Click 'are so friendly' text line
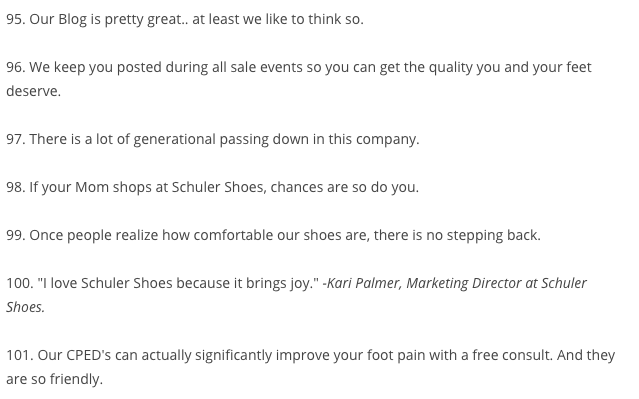Screen dimensions: 639x399 pos(54,379)
